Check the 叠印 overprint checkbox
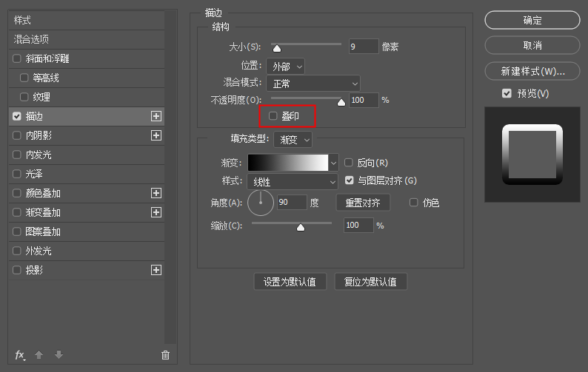 (273, 116)
